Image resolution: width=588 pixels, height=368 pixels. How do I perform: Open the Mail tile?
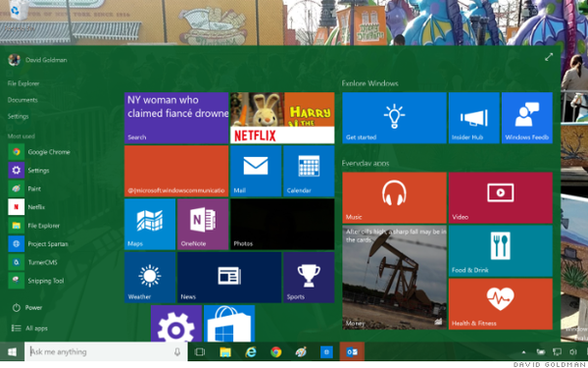(256, 171)
